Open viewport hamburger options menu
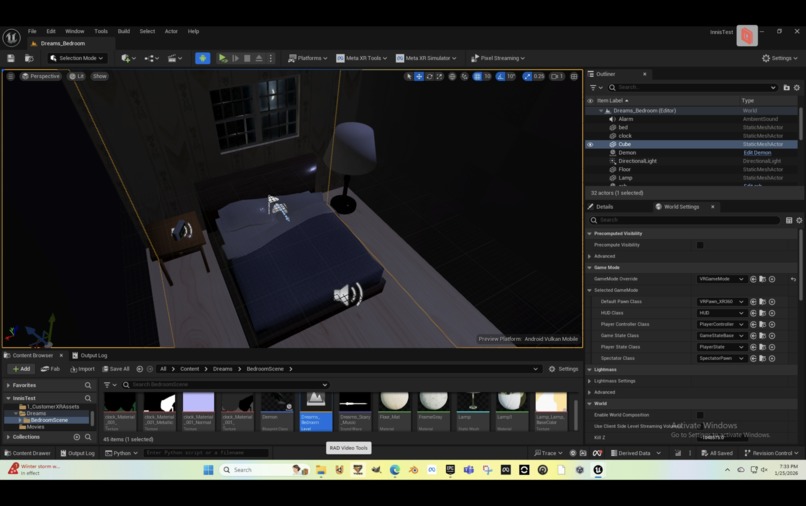The image size is (806, 506). (x=10, y=76)
